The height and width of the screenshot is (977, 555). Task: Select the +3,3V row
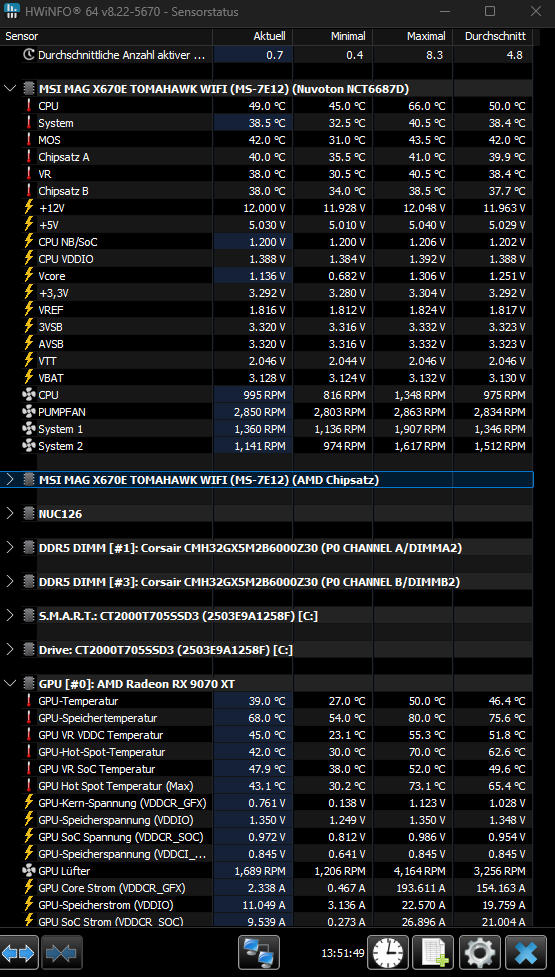(267, 293)
